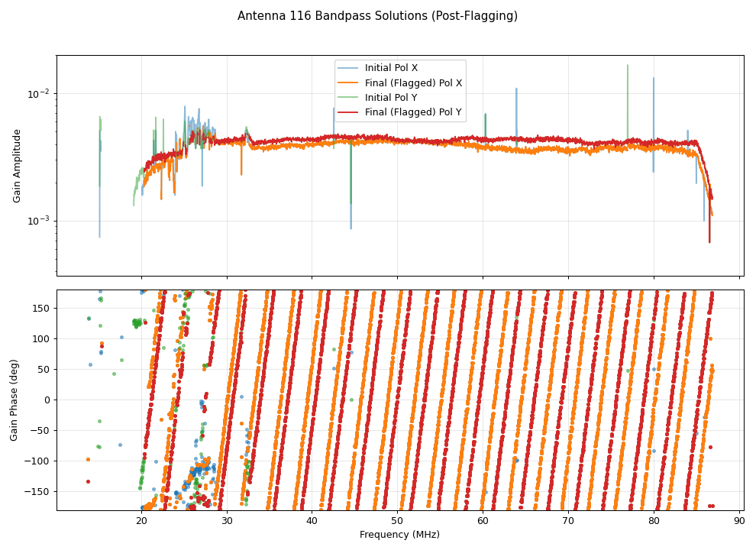Image resolution: width=756 pixels, height=550 pixels.
Task: Select 'Final (Flagged) Pol Y' in the legend
Action: click(x=413, y=112)
